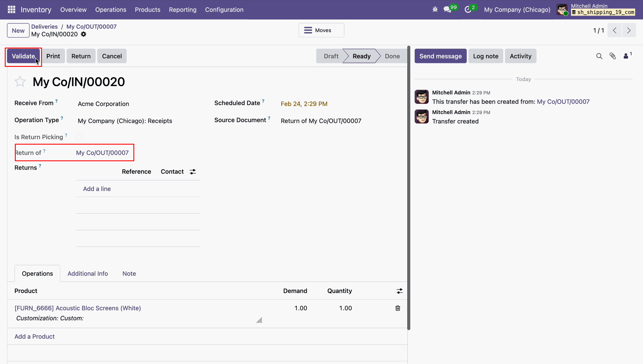Click the search icon in chatter
Image resolution: width=643 pixels, height=364 pixels.
[x=599, y=56]
